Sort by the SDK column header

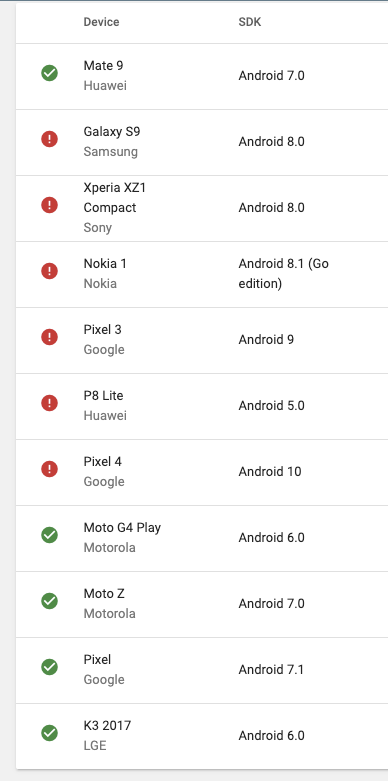point(250,22)
